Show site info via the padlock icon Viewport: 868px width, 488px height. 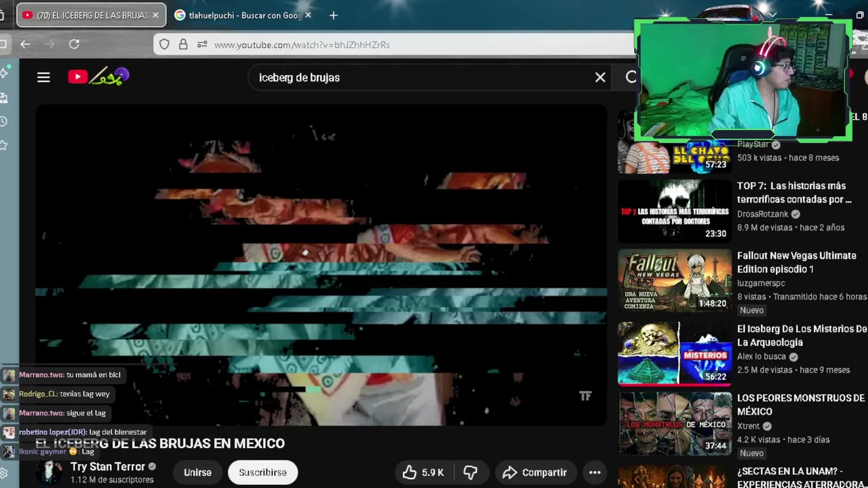[x=183, y=45]
